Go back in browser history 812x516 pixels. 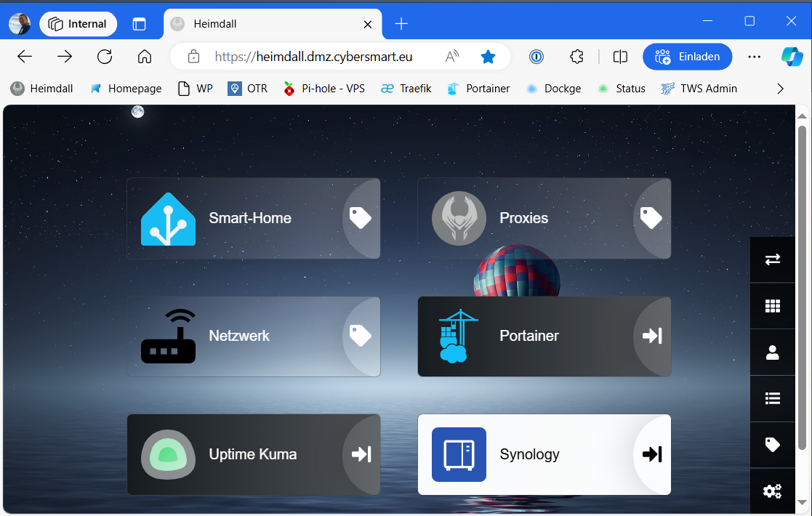tap(25, 57)
